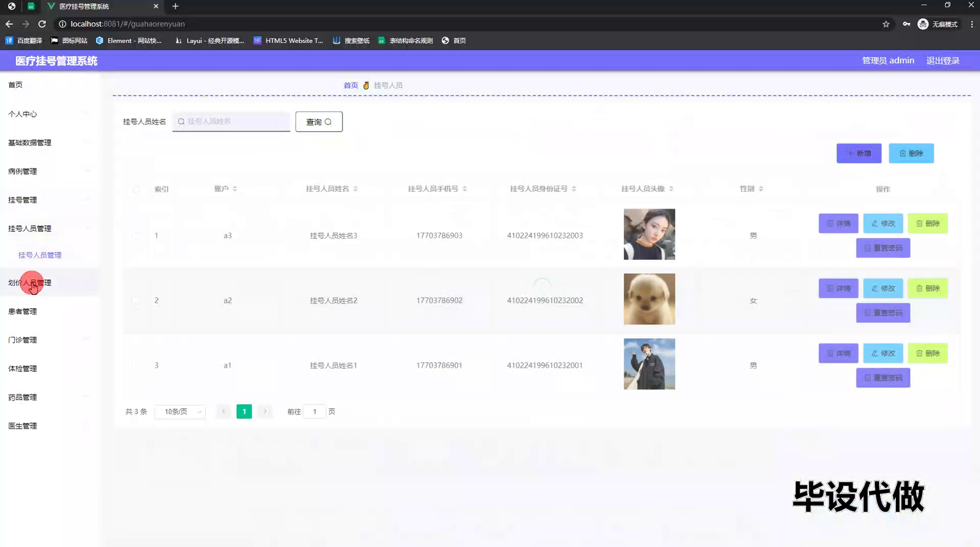Open the HTML5 Website bookmark
980x547 pixels.
coord(289,40)
